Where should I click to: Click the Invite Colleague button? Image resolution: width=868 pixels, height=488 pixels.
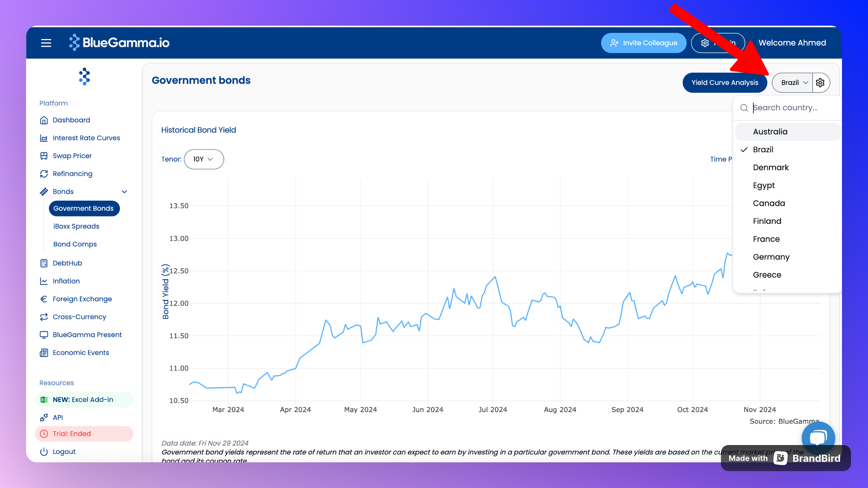(644, 43)
